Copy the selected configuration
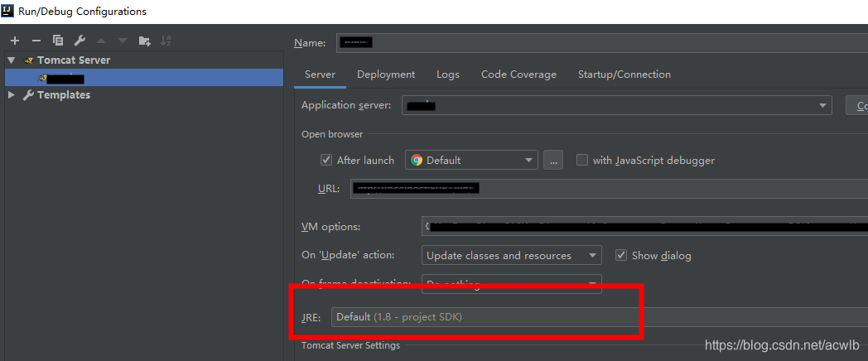The height and width of the screenshot is (361, 868). pos(58,41)
